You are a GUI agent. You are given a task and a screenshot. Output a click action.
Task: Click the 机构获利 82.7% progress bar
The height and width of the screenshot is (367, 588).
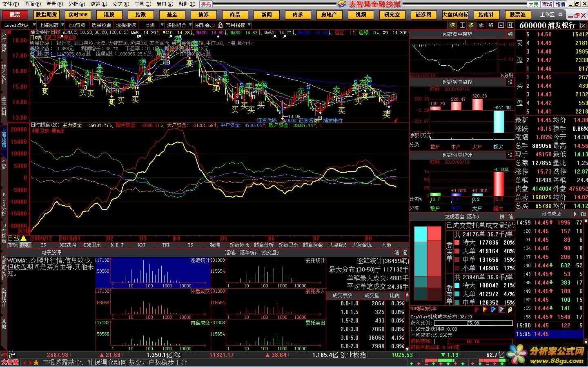point(473,341)
